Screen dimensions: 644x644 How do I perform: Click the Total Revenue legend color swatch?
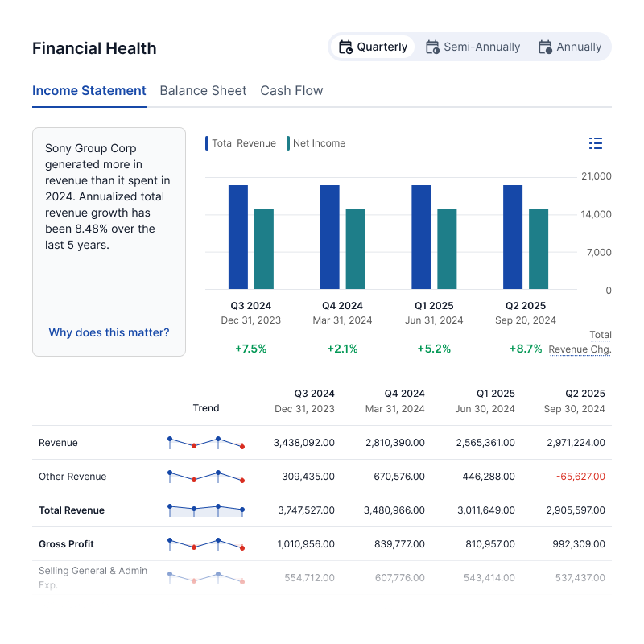pos(207,143)
